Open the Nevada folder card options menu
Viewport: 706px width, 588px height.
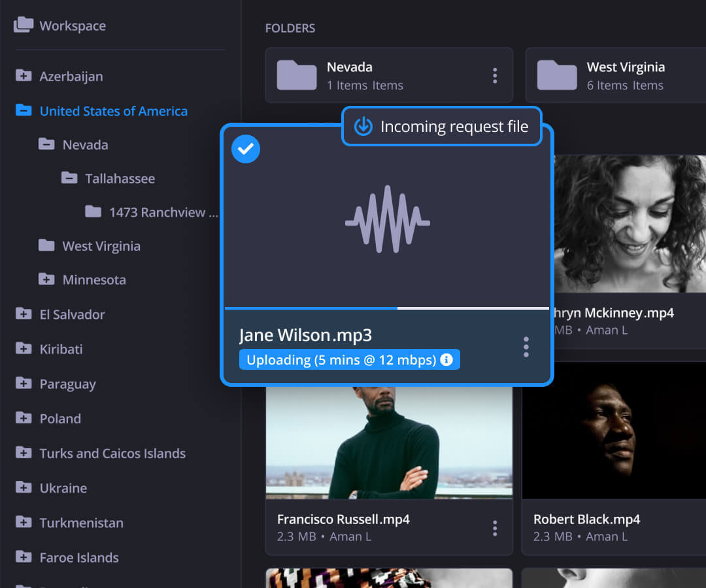pyautogui.click(x=495, y=76)
